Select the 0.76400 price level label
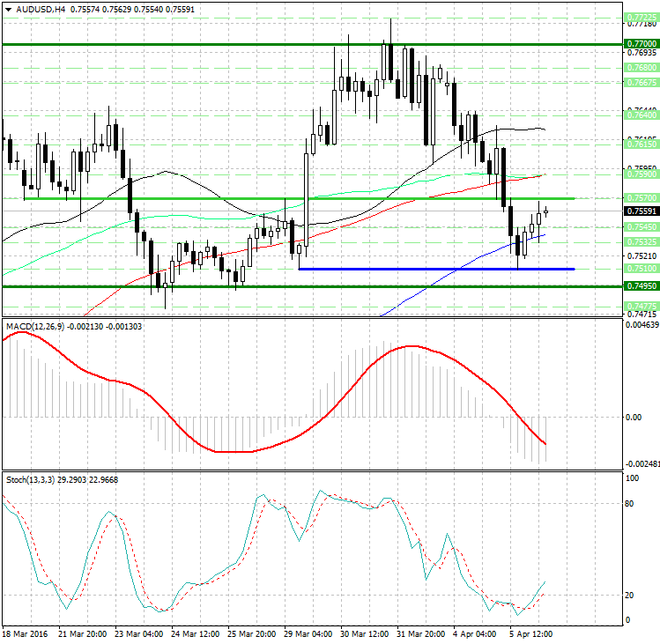Screen dimensions: 660x644 click(x=640, y=115)
